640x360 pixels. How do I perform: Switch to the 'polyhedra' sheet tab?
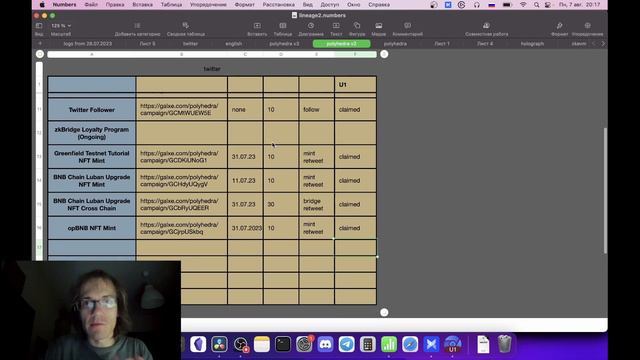coord(395,44)
